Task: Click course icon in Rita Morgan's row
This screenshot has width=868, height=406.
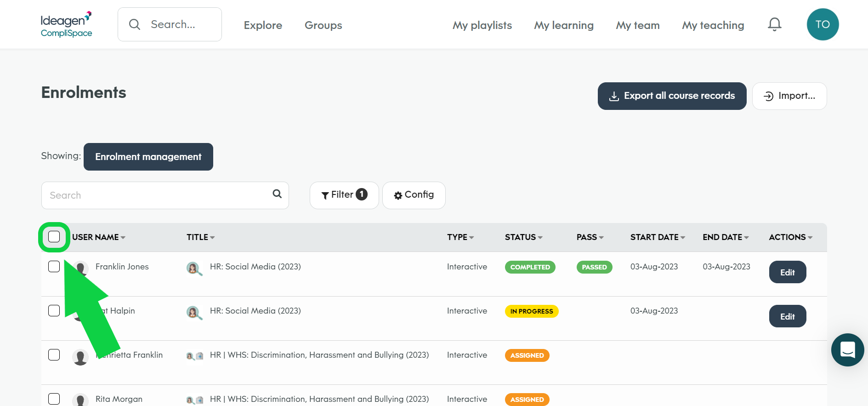Action: tap(195, 400)
